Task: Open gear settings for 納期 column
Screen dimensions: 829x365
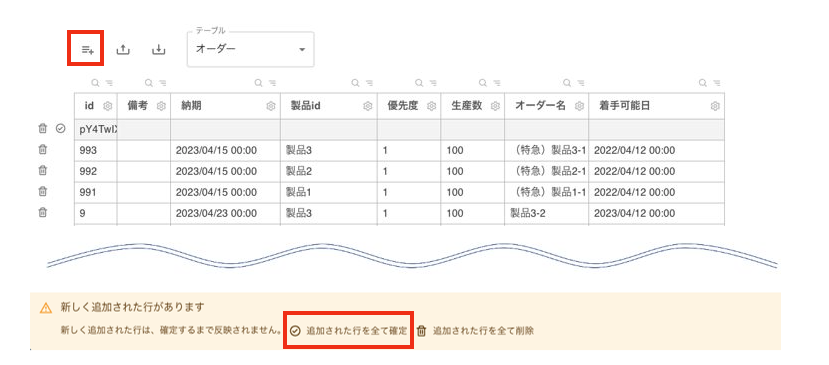Action: (271, 106)
